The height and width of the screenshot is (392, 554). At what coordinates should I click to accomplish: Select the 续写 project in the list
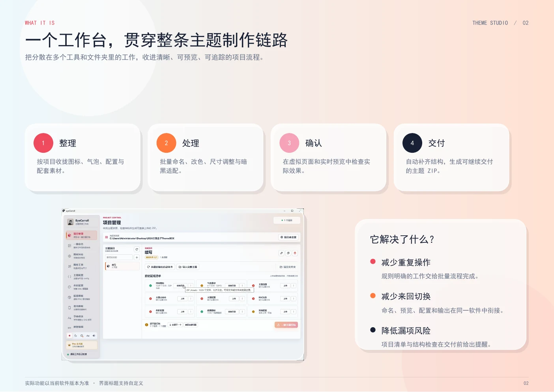point(122,266)
